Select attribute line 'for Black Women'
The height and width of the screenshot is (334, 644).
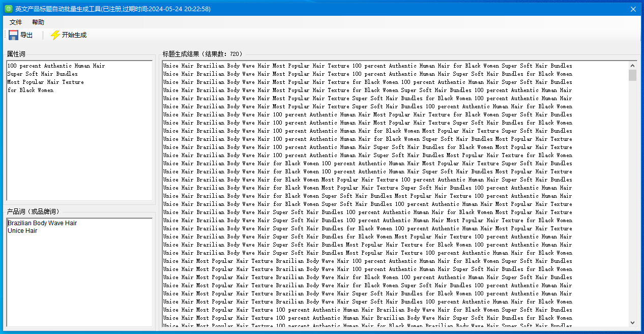point(31,90)
